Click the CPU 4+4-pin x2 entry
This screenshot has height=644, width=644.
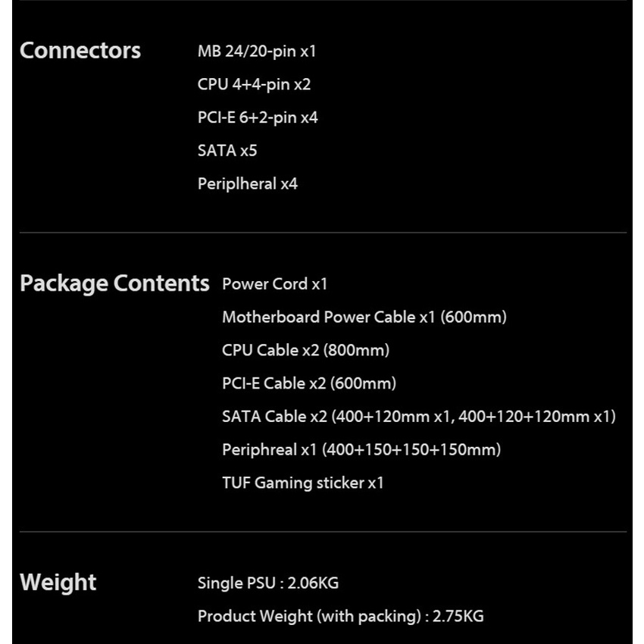(x=254, y=84)
